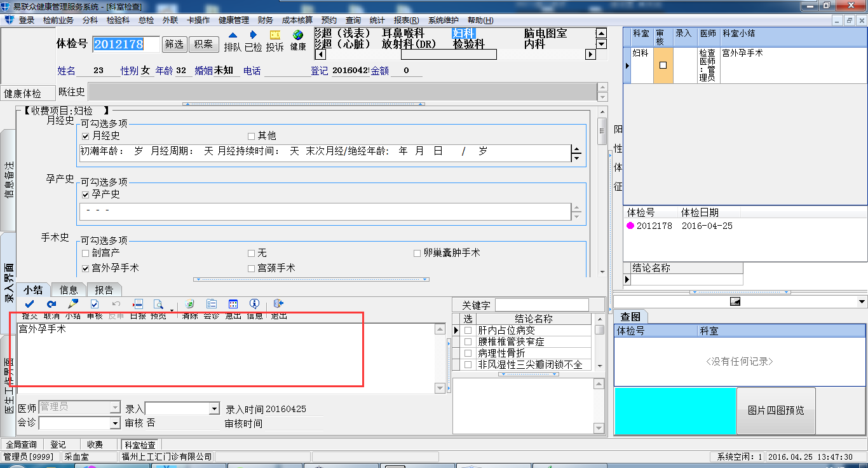
Task: Open the 检前业务 menu
Action: point(58,20)
